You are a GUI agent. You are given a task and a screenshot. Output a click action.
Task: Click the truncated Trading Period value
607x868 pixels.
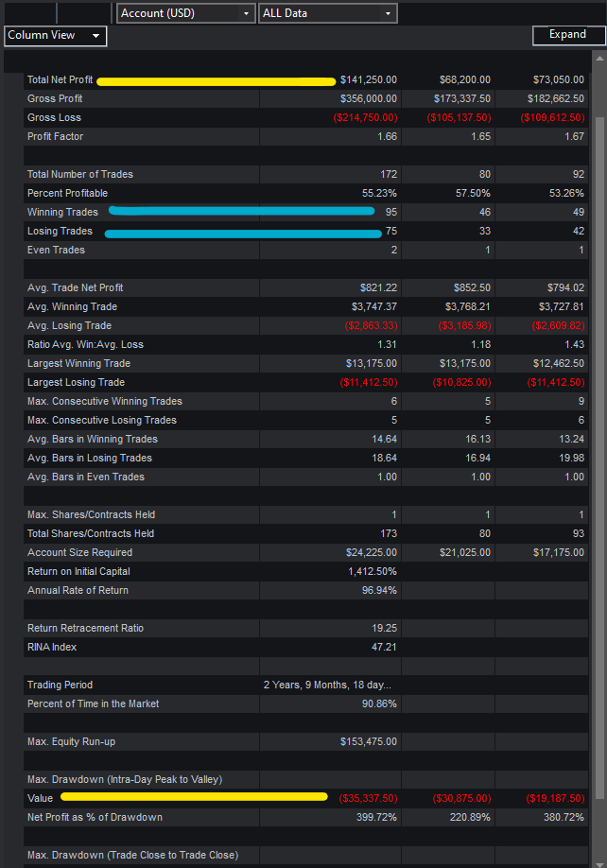[327, 686]
